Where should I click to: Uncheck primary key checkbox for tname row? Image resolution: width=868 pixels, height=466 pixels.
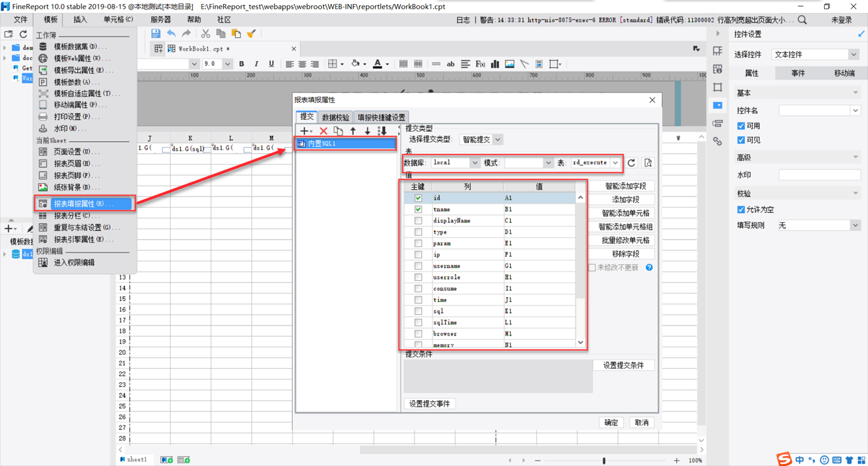tap(418, 209)
